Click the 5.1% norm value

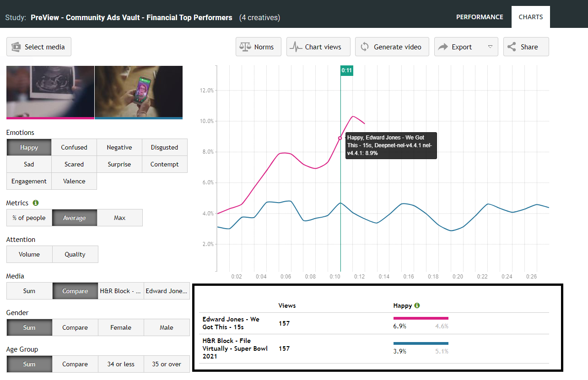coord(442,351)
